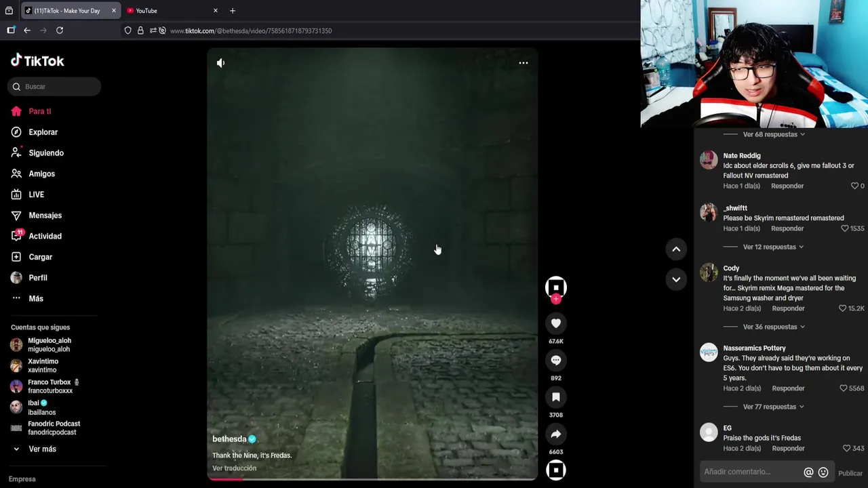This screenshot has width=868, height=488.
Task: Open the sound disc icon below share
Action: [x=556, y=470]
